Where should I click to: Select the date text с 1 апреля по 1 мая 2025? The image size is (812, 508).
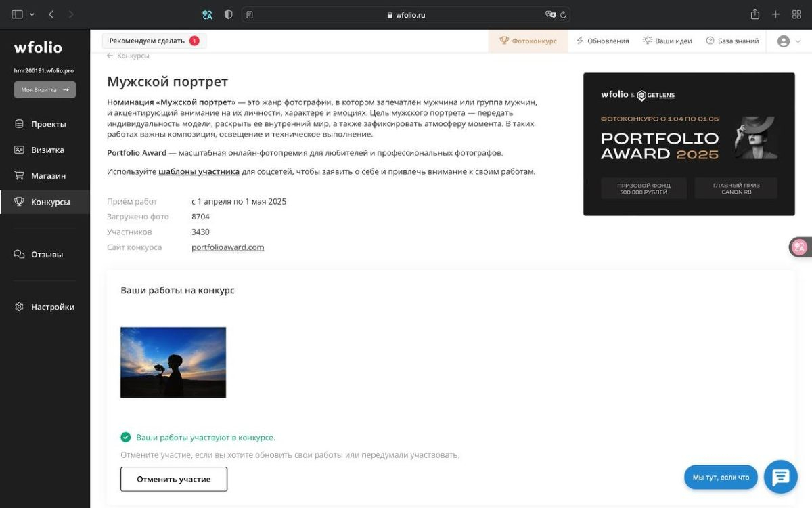239,201
